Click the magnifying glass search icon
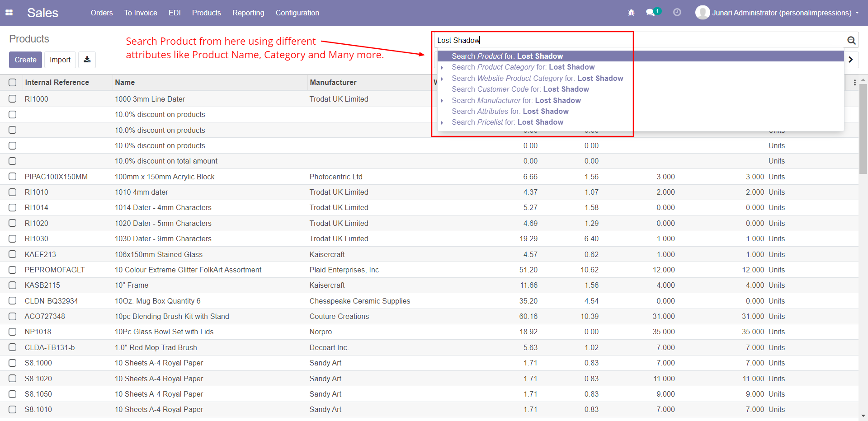This screenshot has height=421, width=868. [851, 41]
